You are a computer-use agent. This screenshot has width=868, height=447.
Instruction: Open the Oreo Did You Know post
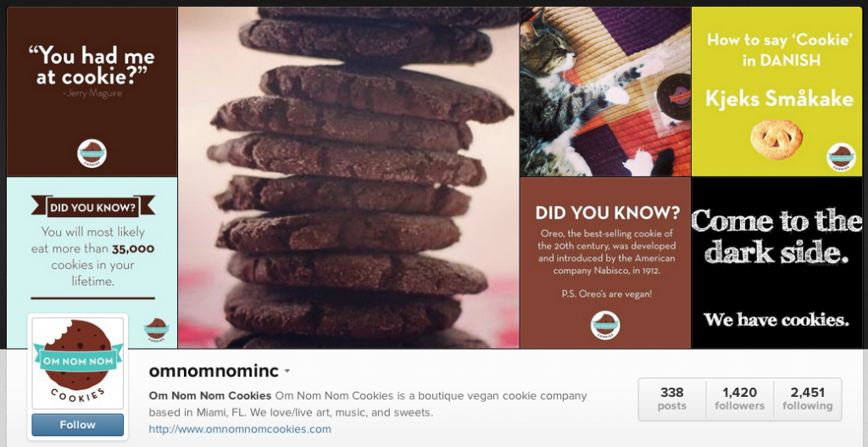(x=605, y=263)
